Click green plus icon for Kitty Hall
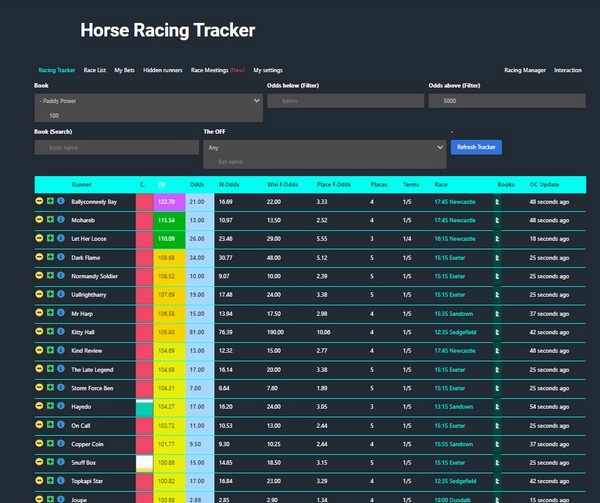Screen dimensions: 600x503 (x=50, y=332)
